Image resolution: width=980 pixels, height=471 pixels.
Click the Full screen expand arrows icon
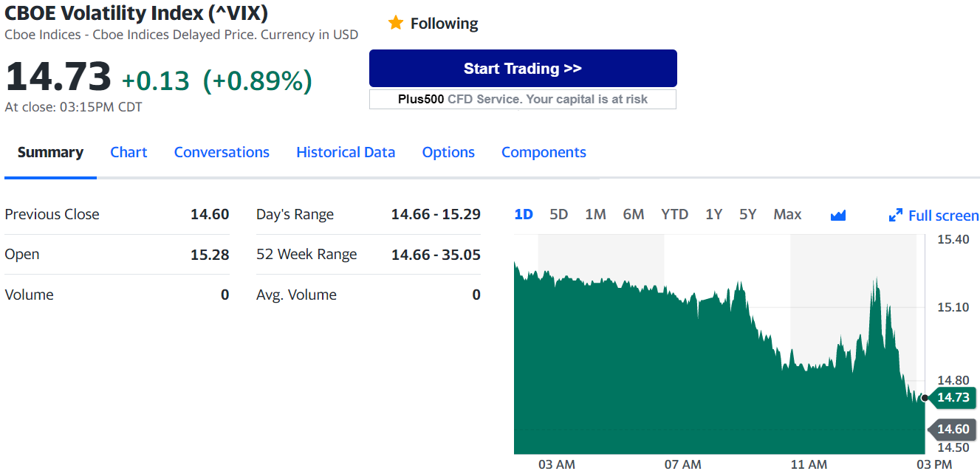click(896, 216)
